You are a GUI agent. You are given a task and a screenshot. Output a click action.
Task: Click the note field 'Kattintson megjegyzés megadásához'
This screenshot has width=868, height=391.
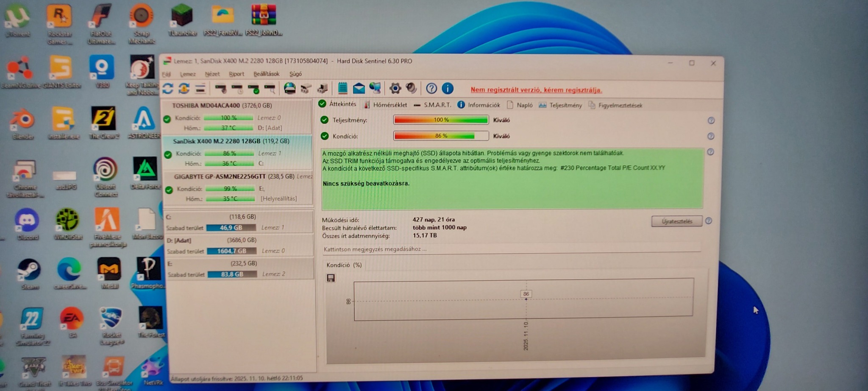(x=512, y=249)
